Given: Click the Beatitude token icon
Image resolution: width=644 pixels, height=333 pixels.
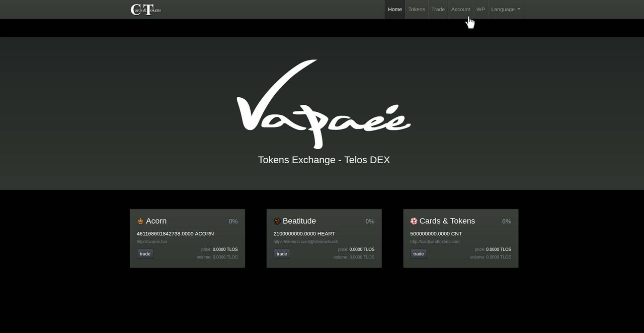Looking at the screenshot, I should click(x=277, y=221).
